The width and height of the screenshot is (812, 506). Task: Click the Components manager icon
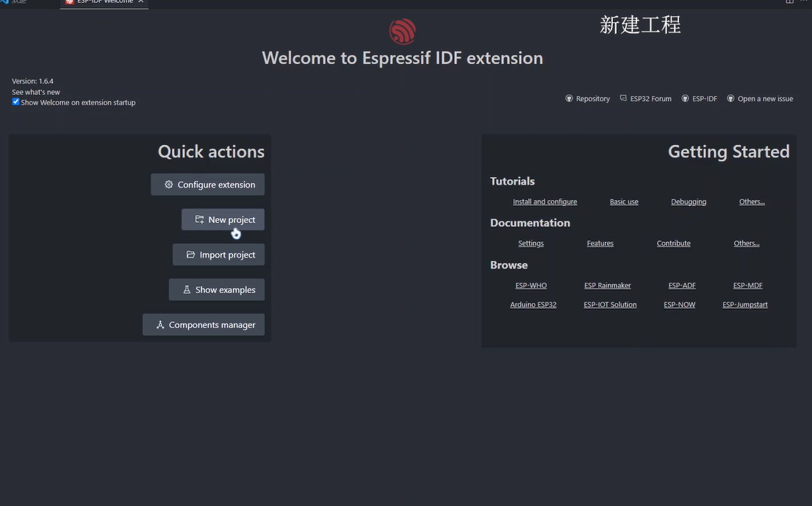(160, 324)
